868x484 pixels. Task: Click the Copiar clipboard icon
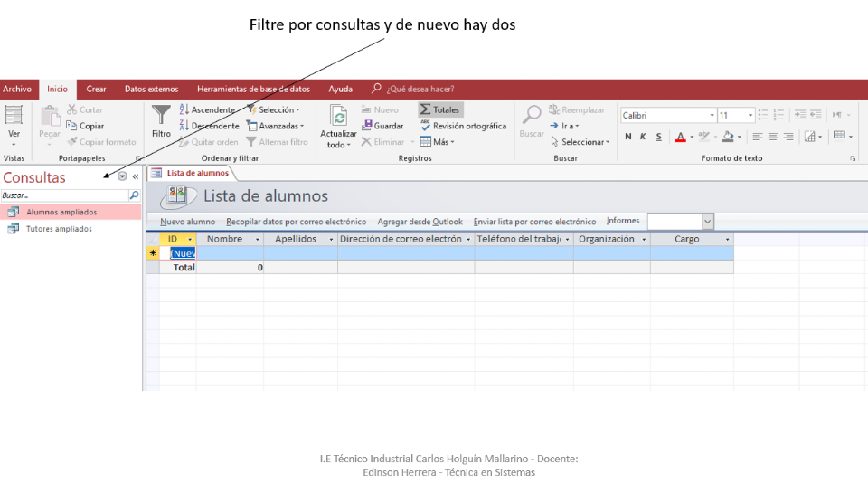pos(72,126)
